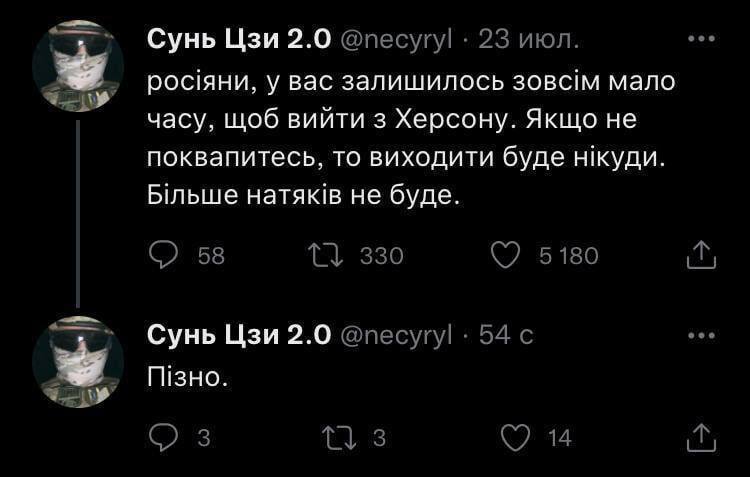Open more options for the 'Пізно.' tweet

point(704,336)
